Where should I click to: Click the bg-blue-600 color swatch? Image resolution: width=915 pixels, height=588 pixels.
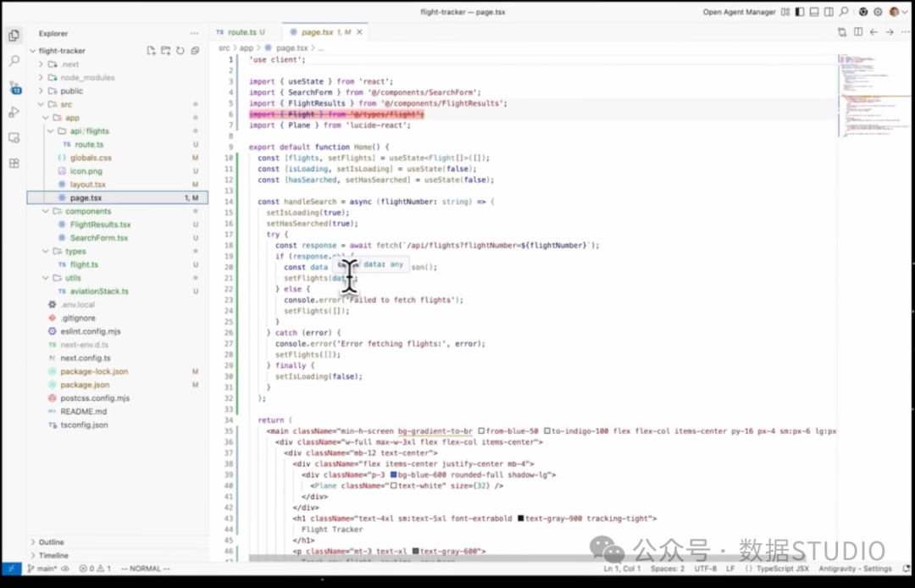(394, 474)
